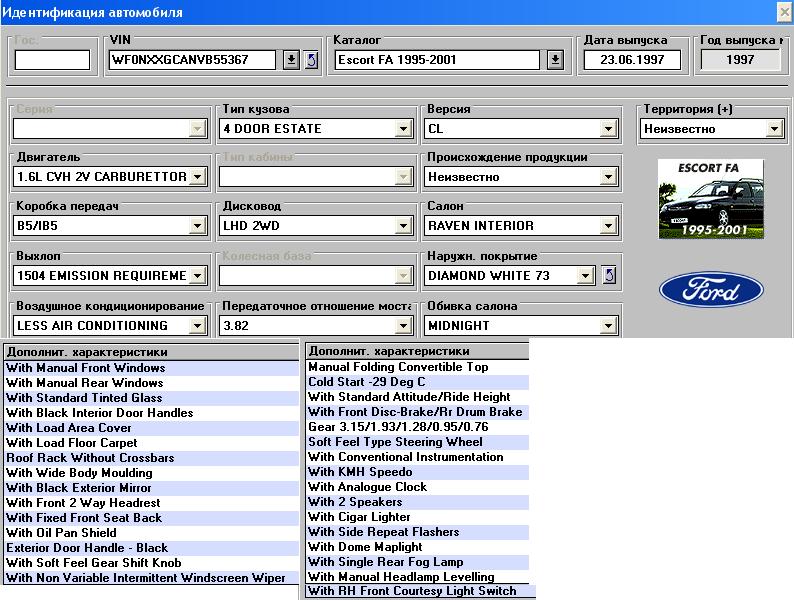This screenshot has height=602, width=794.
Task: Select row With Cigar Lighter
Action: [x=418, y=517]
